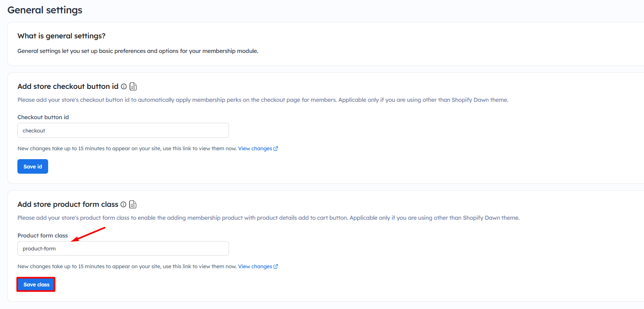Click the "What is general settings?" heading
This screenshot has height=309, width=644.
click(x=61, y=36)
